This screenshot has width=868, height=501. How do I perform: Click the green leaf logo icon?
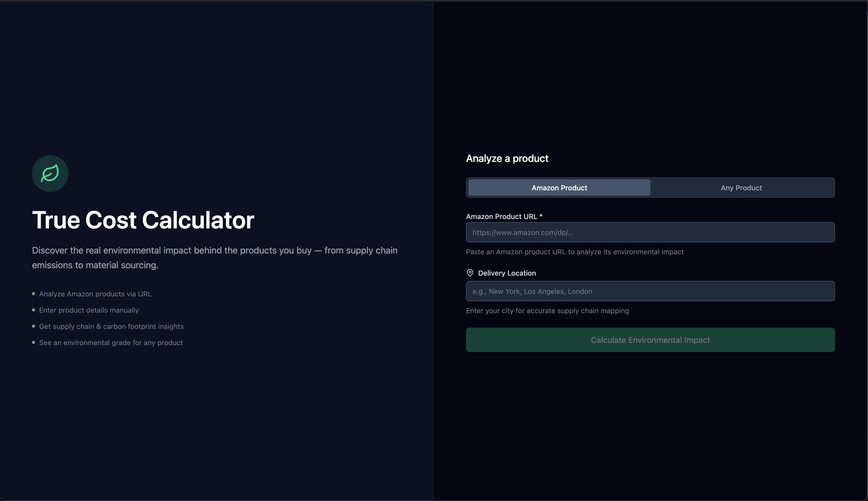50,173
